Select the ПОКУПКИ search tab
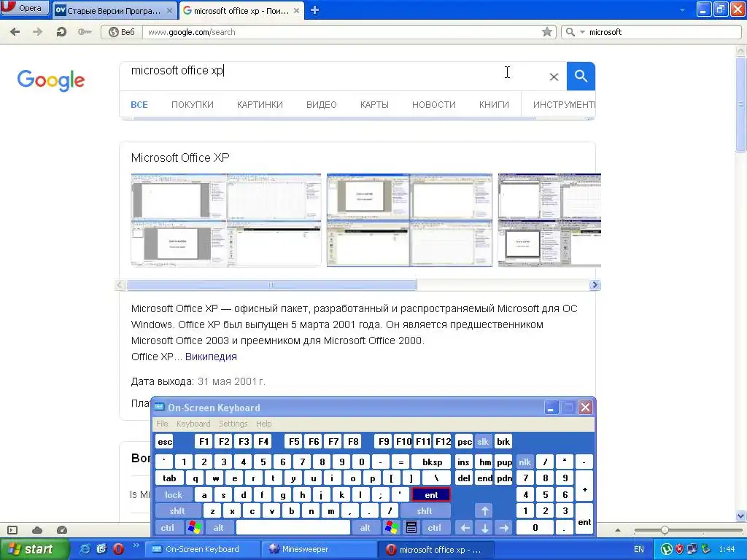Image resolution: width=747 pixels, height=560 pixels. [193, 105]
